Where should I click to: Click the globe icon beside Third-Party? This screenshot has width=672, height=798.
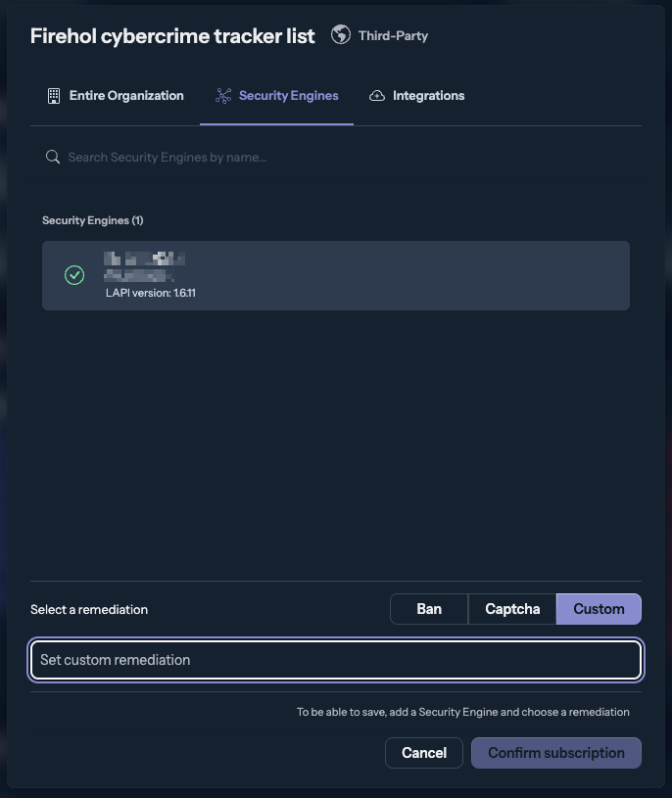point(341,36)
